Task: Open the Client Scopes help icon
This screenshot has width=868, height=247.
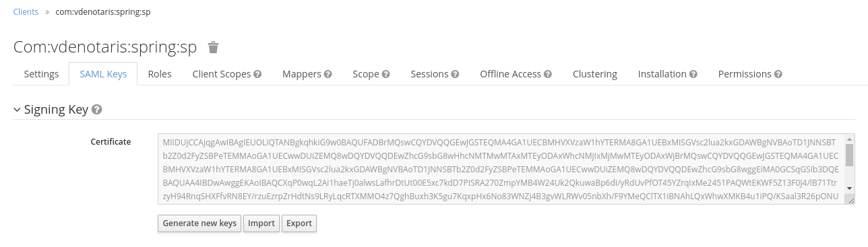Action: [257, 74]
